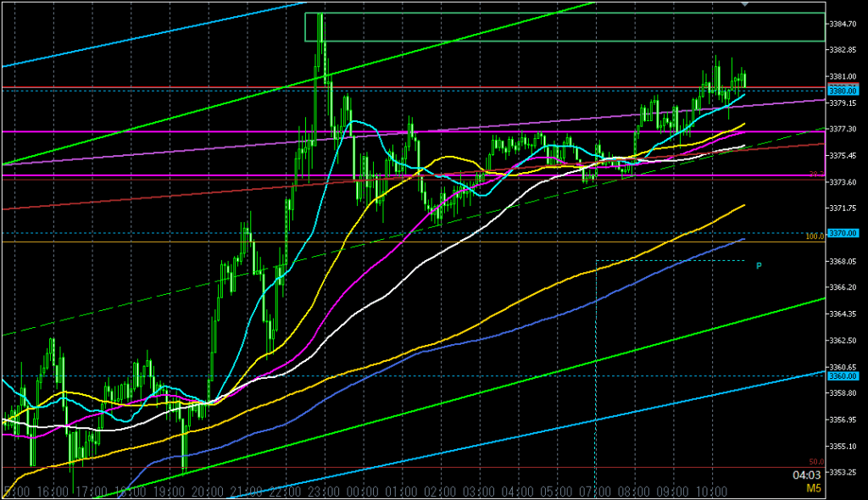Click the 100.0 Fibonacci level label

815,236
